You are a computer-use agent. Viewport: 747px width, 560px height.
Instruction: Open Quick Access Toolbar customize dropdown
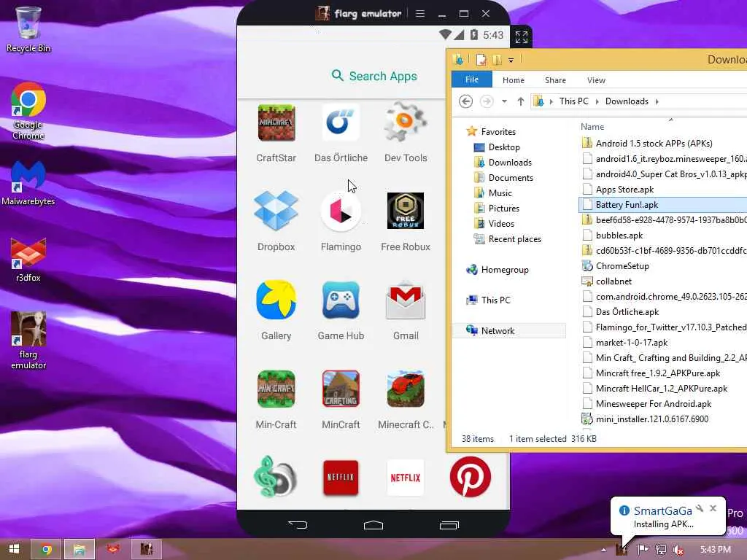[511, 60]
